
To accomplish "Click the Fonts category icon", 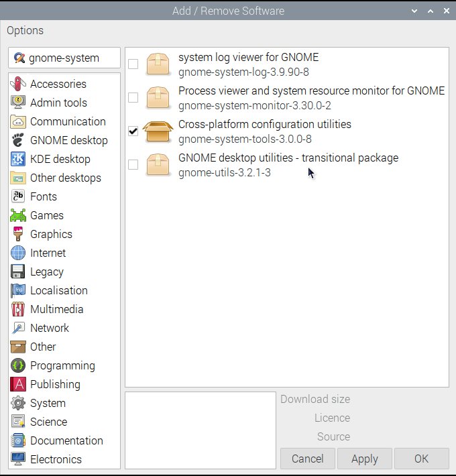I will [x=18, y=196].
